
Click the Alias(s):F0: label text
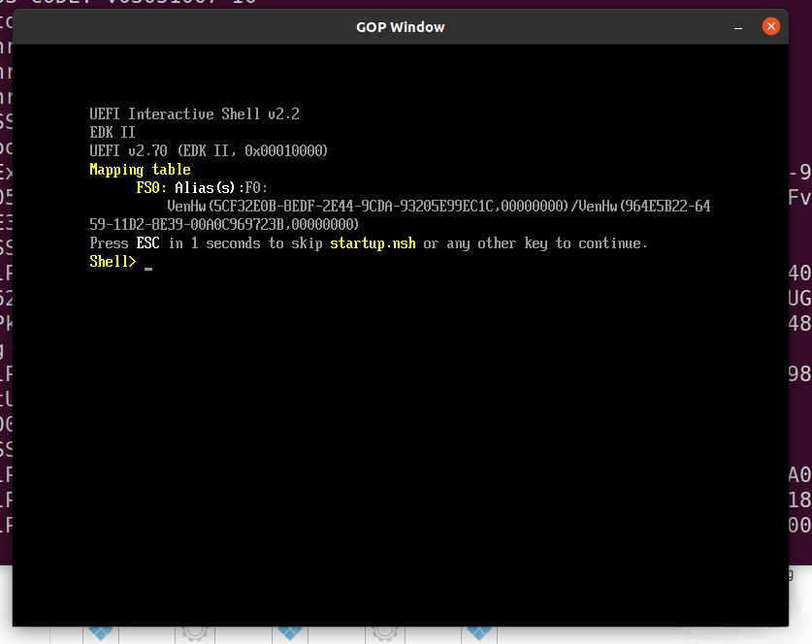coord(224,187)
